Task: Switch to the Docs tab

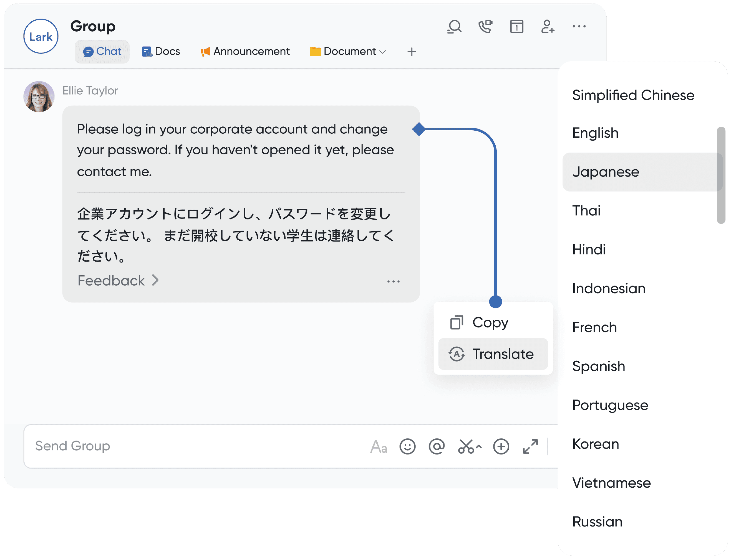Action: 161,51
